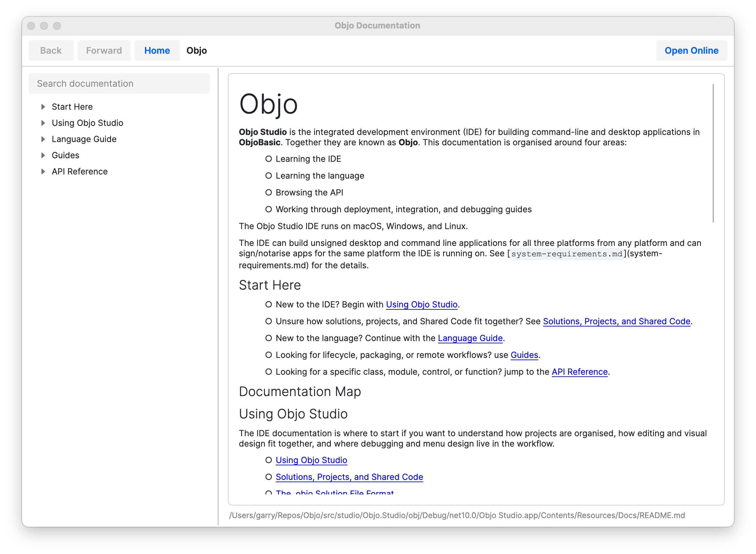The height and width of the screenshot is (554, 756).
Task: Select API Reference in the sidebar
Action: click(80, 172)
